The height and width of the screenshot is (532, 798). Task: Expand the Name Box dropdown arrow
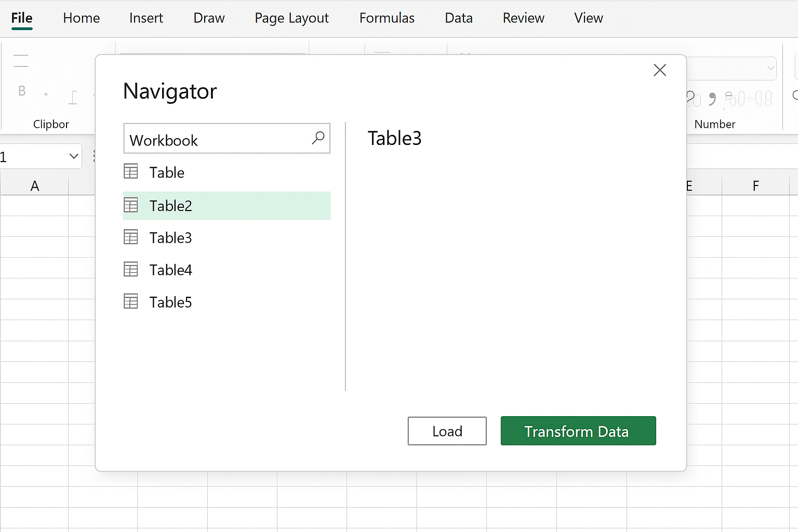pos(74,156)
